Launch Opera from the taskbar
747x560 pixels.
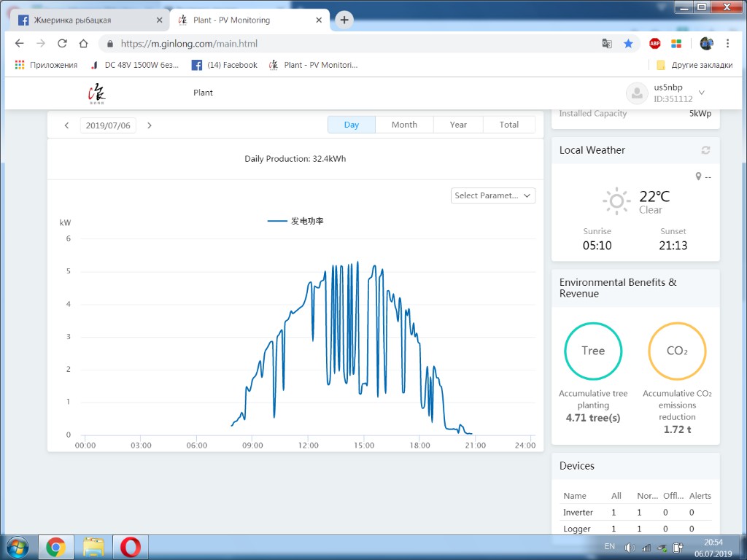131,546
